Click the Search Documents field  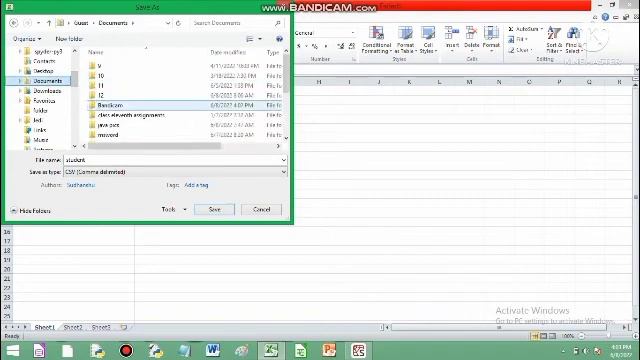(237, 23)
